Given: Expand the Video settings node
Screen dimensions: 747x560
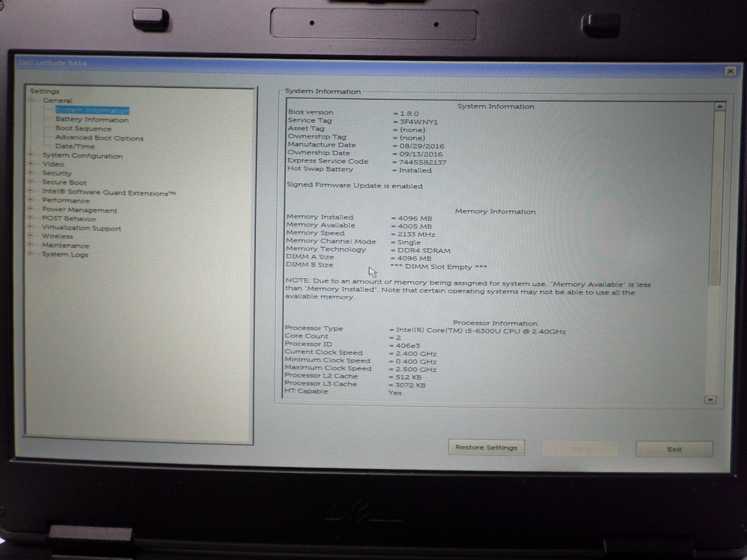Looking at the screenshot, I should 31,164.
